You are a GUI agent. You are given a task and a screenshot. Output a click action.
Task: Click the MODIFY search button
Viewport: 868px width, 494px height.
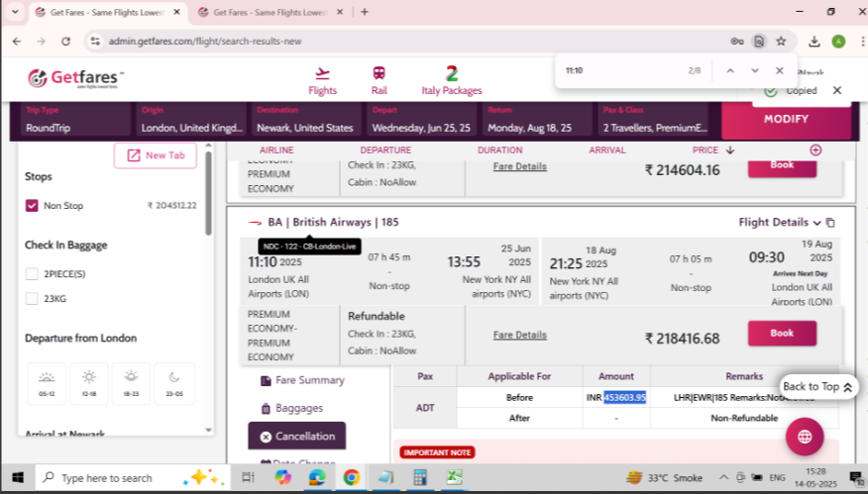pyautogui.click(x=786, y=119)
